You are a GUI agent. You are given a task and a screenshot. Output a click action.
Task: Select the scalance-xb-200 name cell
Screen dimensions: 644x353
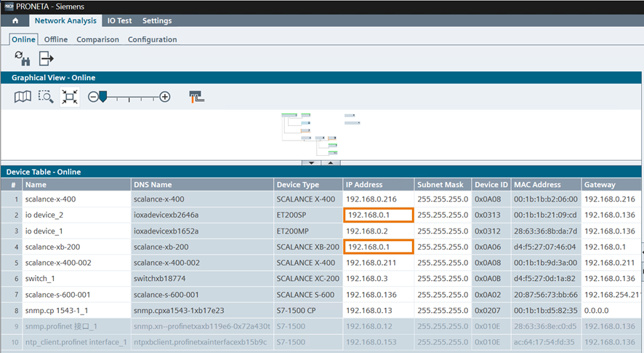click(x=77, y=247)
